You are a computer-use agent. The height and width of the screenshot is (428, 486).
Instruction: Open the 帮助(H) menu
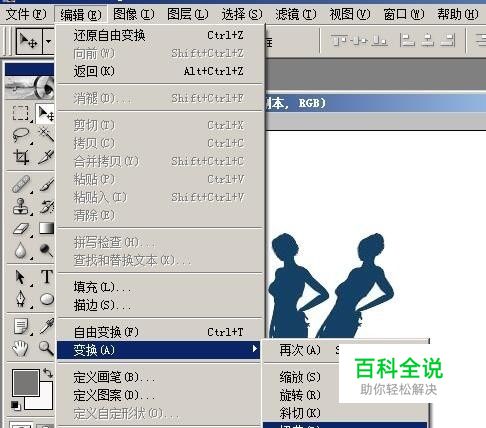click(x=458, y=15)
